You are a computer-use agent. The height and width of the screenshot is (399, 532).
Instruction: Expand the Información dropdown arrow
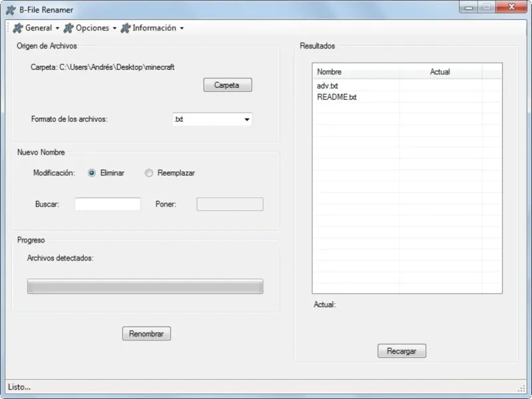click(x=182, y=29)
